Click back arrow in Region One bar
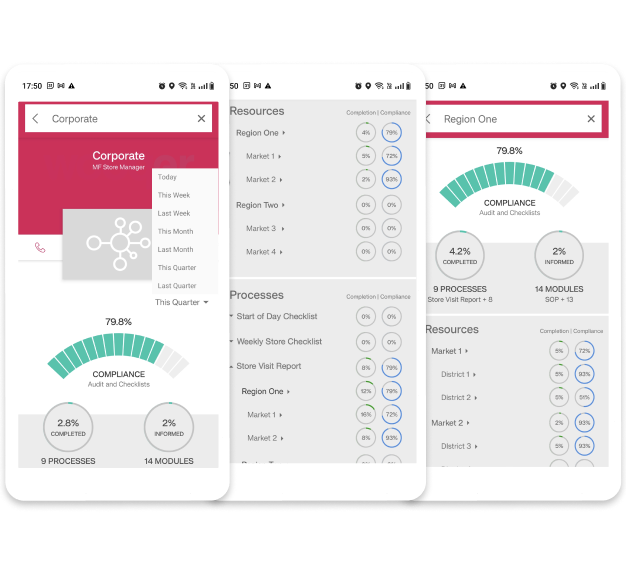 click(430, 119)
